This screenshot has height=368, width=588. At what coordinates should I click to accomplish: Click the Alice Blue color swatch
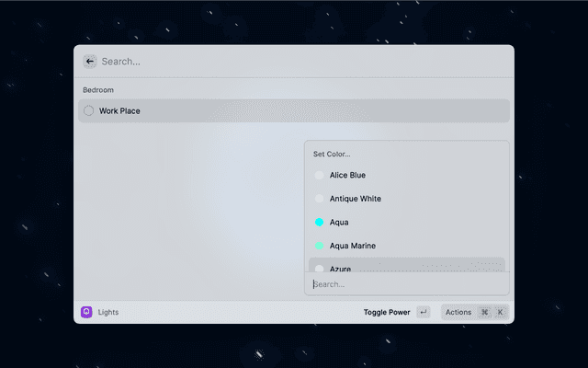(320, 175)
